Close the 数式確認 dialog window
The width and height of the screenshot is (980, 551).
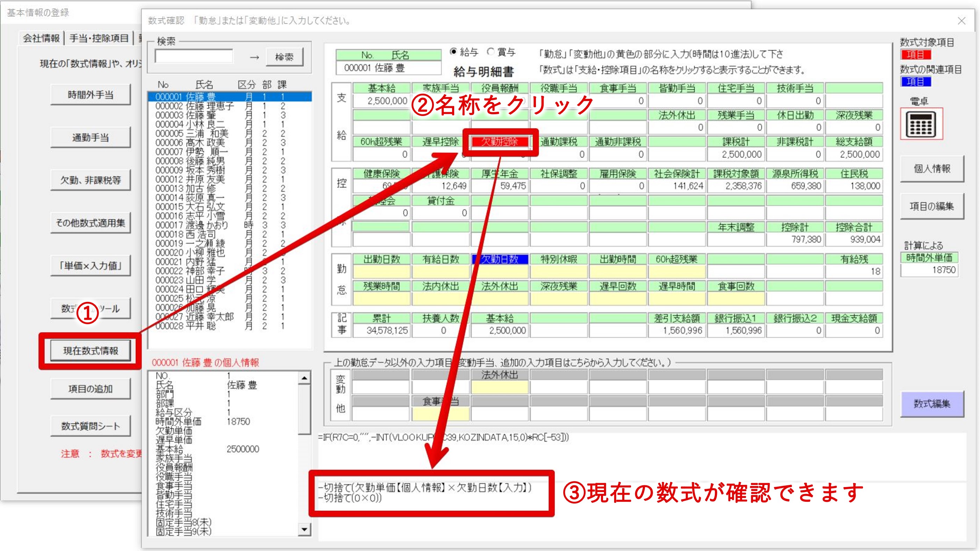click(x=961, y=21)
